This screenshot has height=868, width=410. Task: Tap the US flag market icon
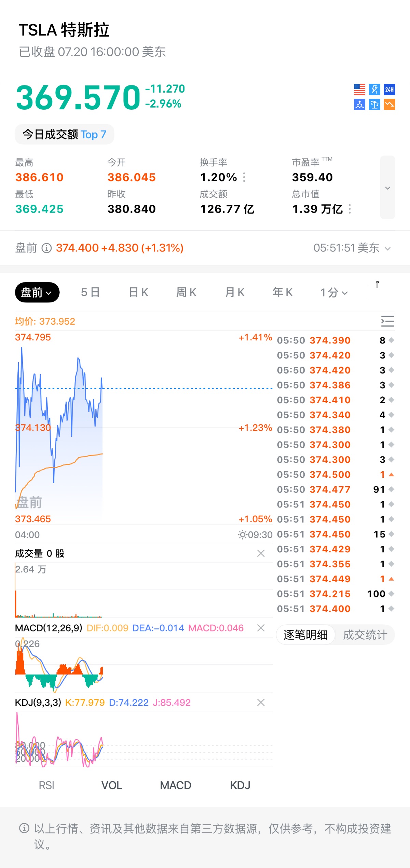(359, 90)
